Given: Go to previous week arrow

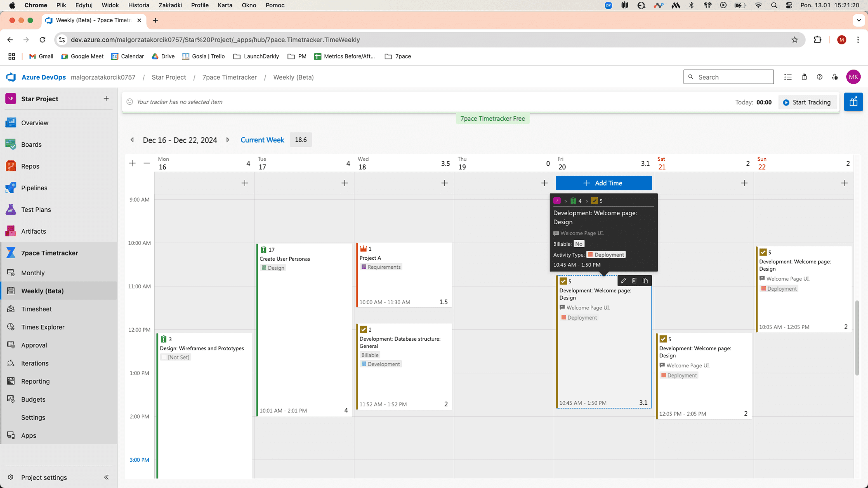Looking at the screenshot, I should coord(132,140).
